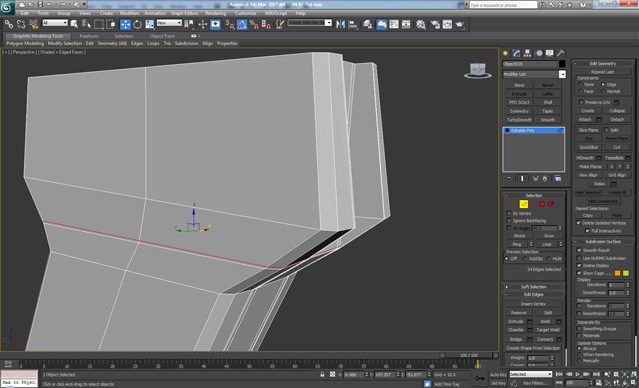The height and width of the screenshot is (388, 639).
Task: Open the selection filter All dropdown
Action: coord(55,23)
